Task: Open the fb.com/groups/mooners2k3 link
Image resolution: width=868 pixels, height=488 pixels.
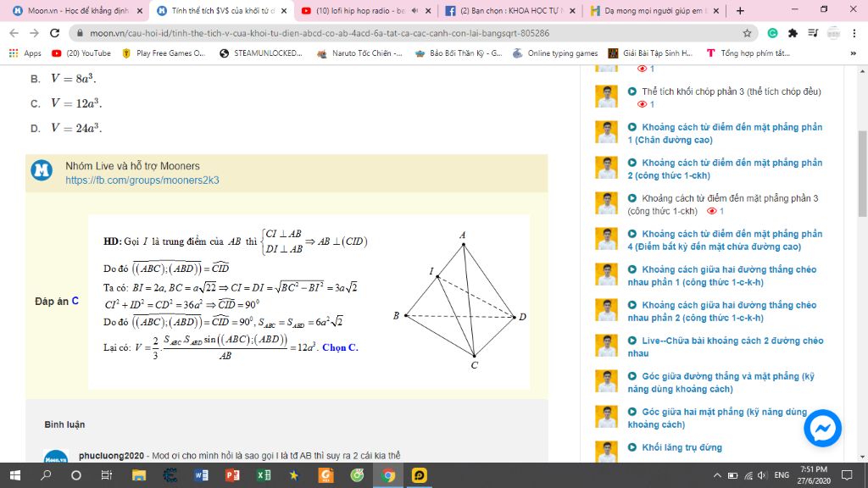Action: (142, 180)
